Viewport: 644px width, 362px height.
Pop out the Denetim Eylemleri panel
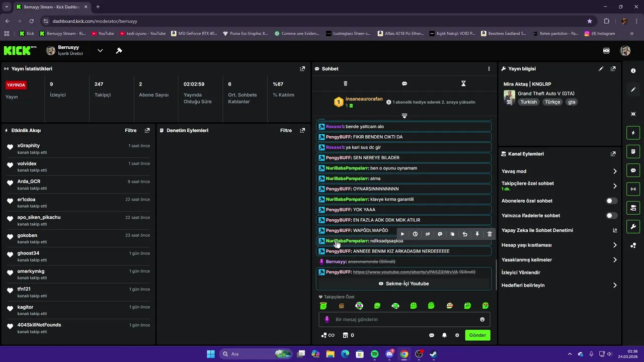302,130
